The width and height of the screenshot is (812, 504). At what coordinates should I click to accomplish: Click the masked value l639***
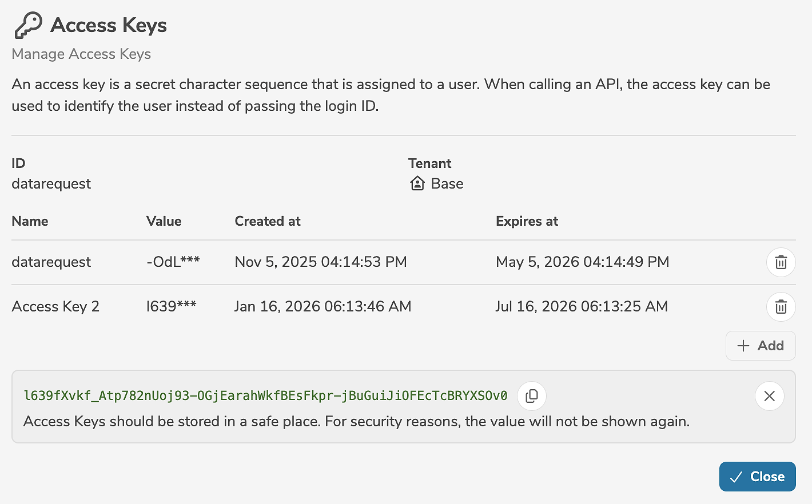[171, 306]
